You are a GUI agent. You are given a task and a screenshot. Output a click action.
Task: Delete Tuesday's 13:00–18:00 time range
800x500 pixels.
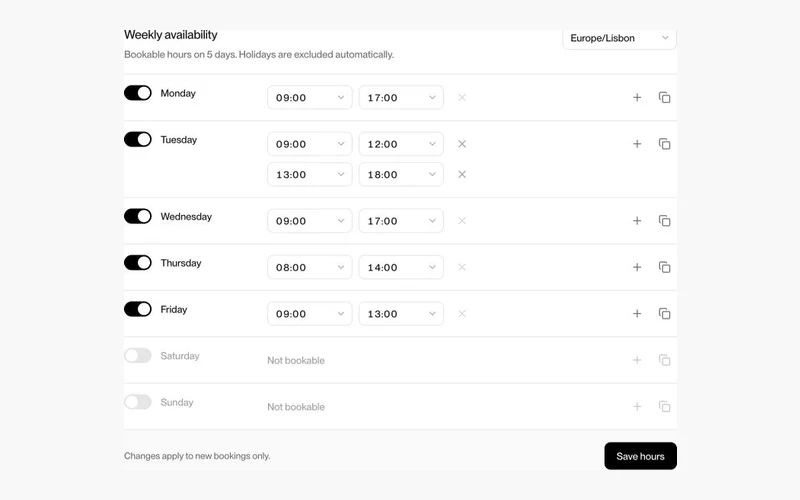(462, 174)
